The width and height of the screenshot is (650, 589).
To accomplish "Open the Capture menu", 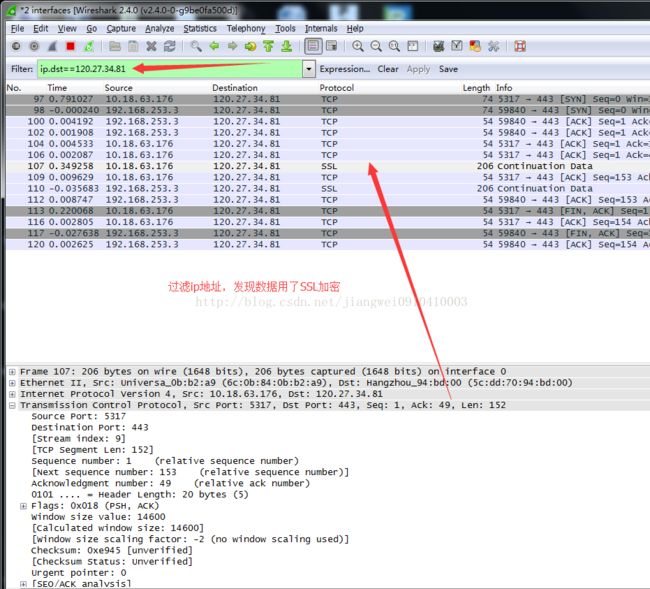I will click(x=121, y=29).
